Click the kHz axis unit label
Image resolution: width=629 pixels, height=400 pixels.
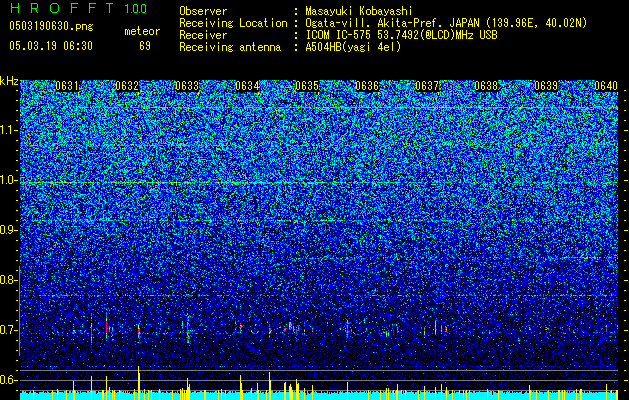(x=9, y=81)
